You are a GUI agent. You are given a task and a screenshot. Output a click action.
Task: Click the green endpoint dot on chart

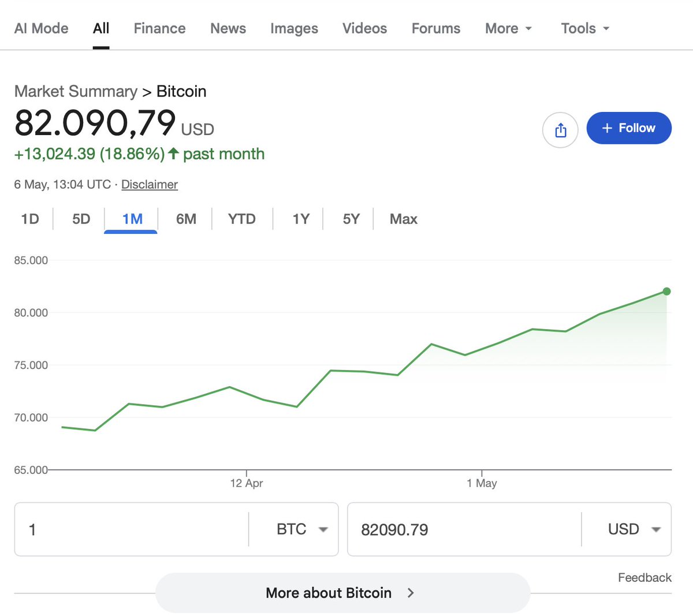point(666,292)
